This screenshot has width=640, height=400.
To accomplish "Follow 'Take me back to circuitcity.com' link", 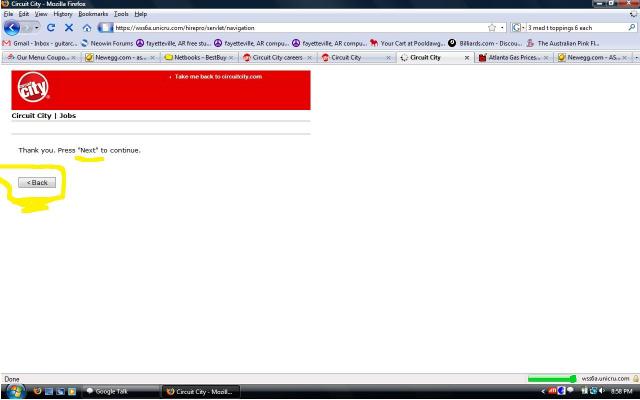I will [x=218, y=77].
